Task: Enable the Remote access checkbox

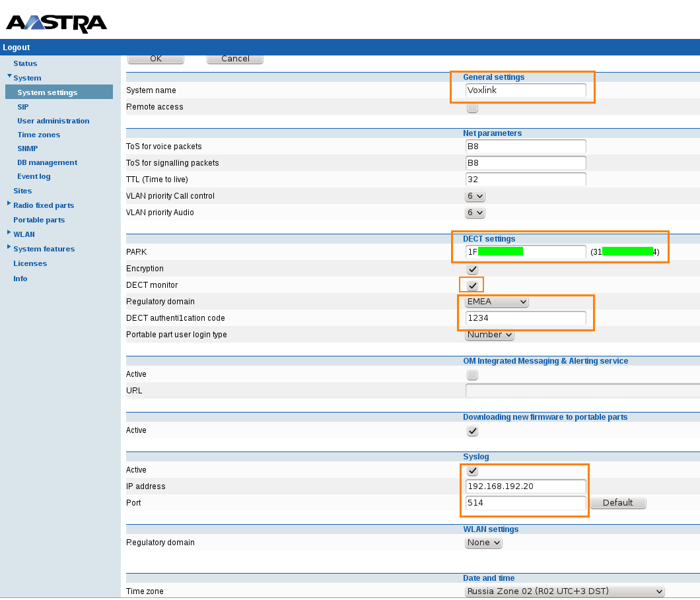Action: 472,108
